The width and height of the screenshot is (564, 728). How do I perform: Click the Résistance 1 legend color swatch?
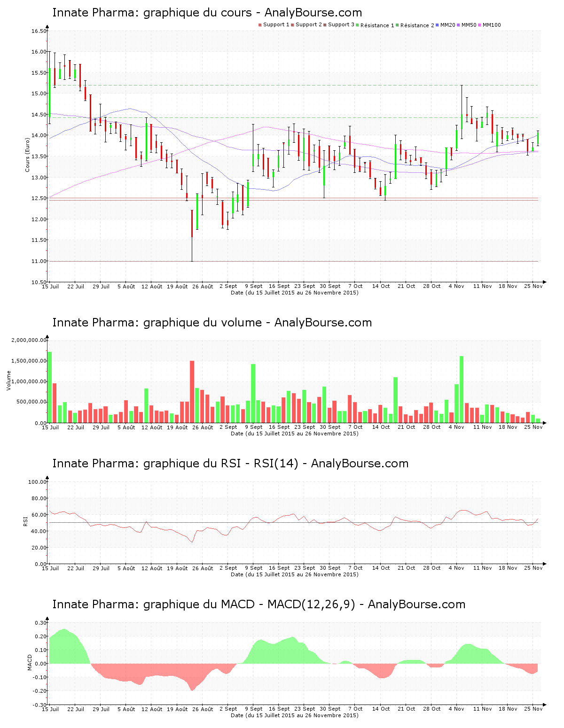click(x=358, y=25)
